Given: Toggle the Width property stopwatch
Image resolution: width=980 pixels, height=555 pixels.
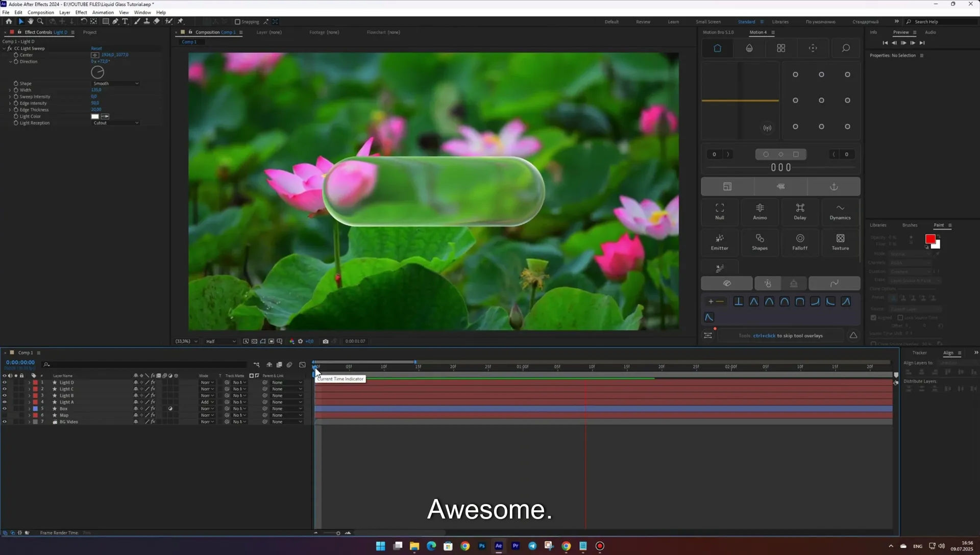Looking at the screenshot, I should (x=16, y=90).
